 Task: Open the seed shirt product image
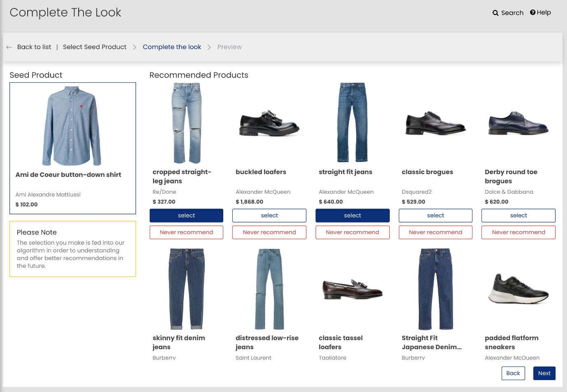(72, 126)
